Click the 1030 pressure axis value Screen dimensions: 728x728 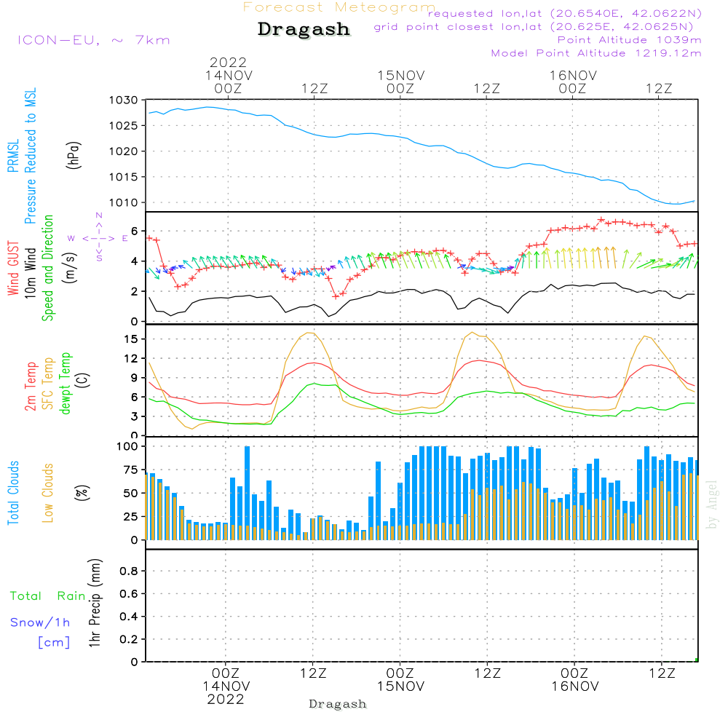(124, 100)
